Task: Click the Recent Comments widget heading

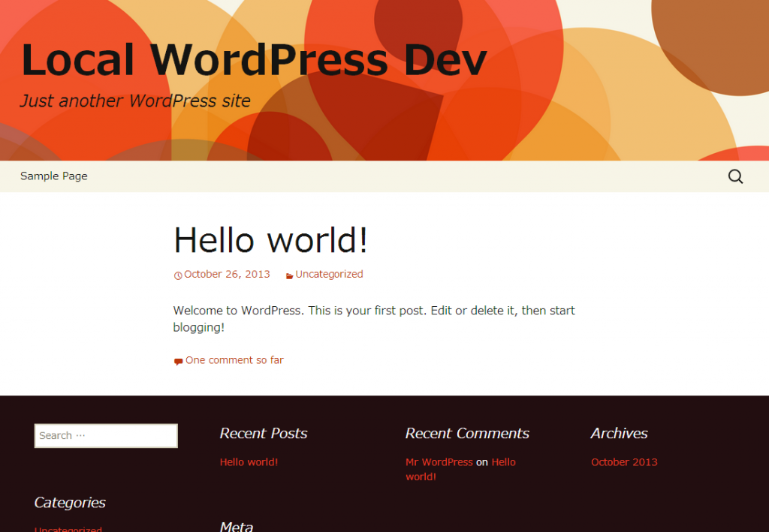Action: coord(467,434)
